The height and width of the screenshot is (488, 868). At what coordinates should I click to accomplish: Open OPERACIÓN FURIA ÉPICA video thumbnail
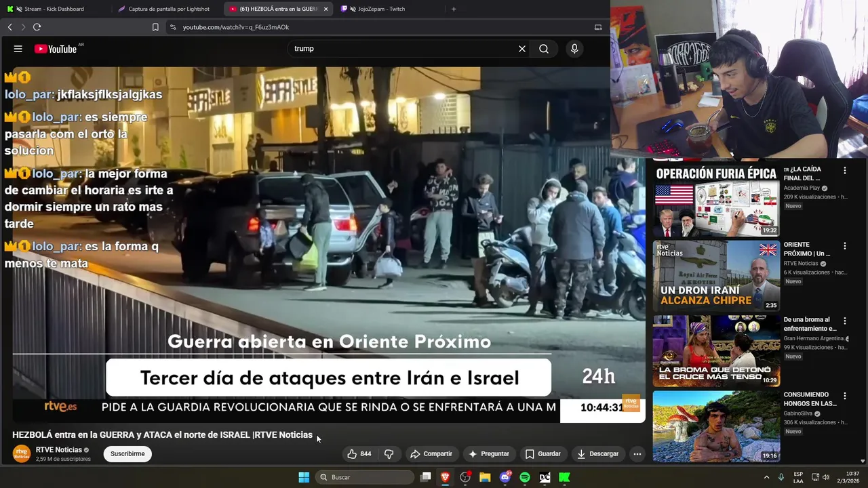click(716, 201)
